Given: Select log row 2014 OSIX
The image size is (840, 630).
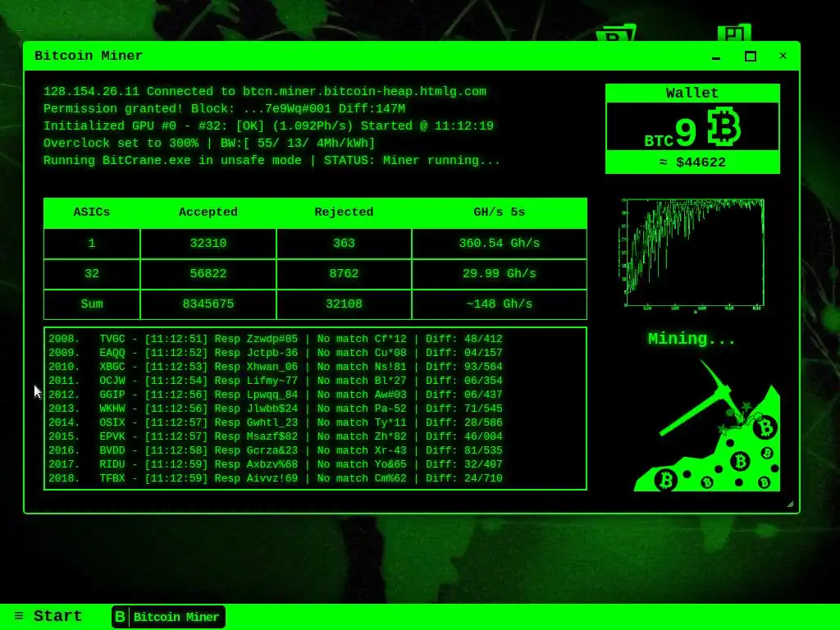Looking at the screenshot, I should click(x=276, y=422).
